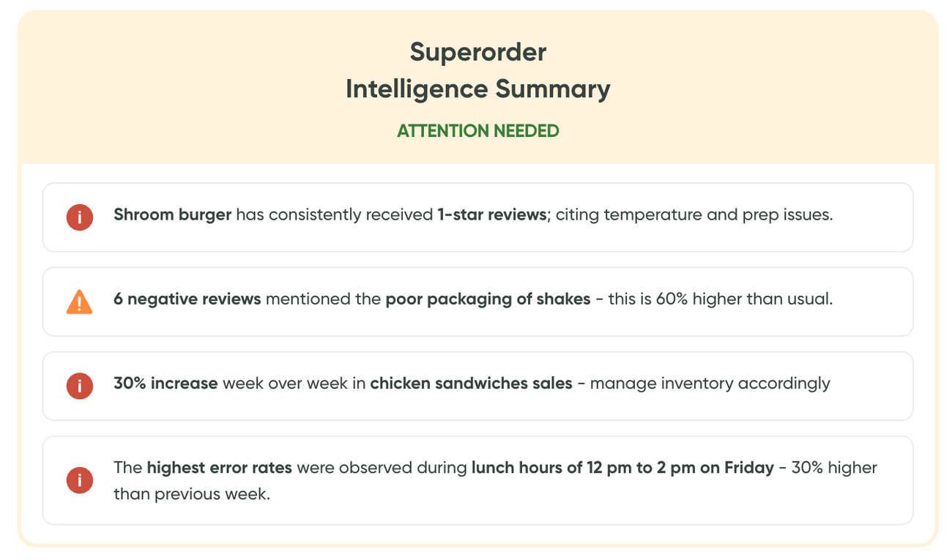The width and height of the screenshot is (952, 560).
Task: Open 'chicken sandwiches sales' bold phrase
Action: 471,384
